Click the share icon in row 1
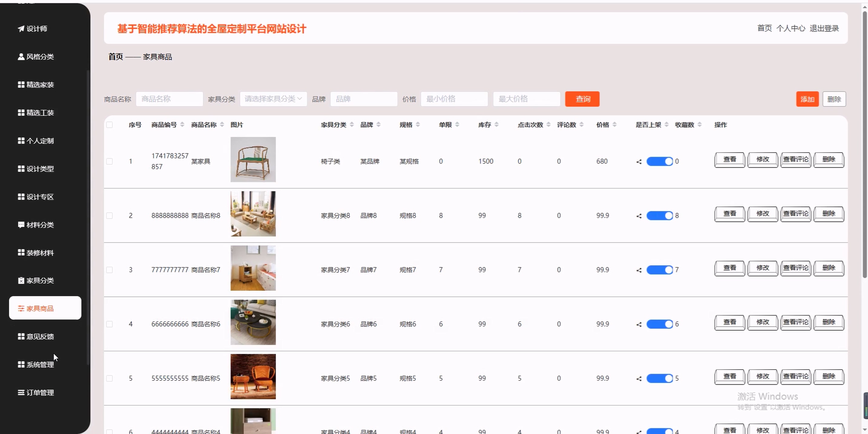The height and width of the screenshot is (434, 868). coord(639,162)
